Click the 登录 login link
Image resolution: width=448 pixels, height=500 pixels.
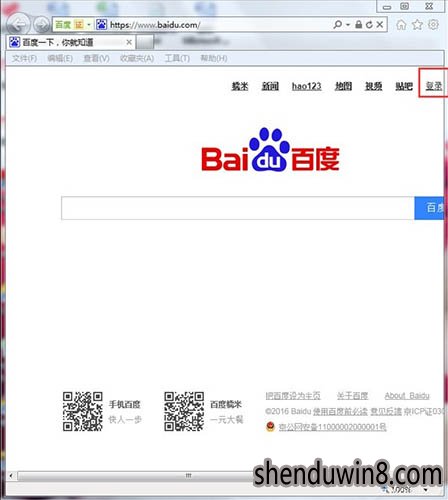pos(434,86)
